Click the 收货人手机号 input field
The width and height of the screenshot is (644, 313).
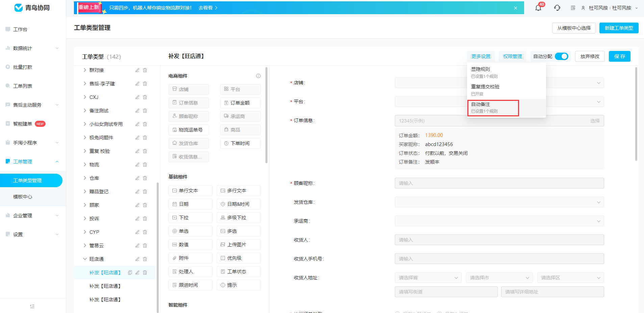click(x=499, y=259)
